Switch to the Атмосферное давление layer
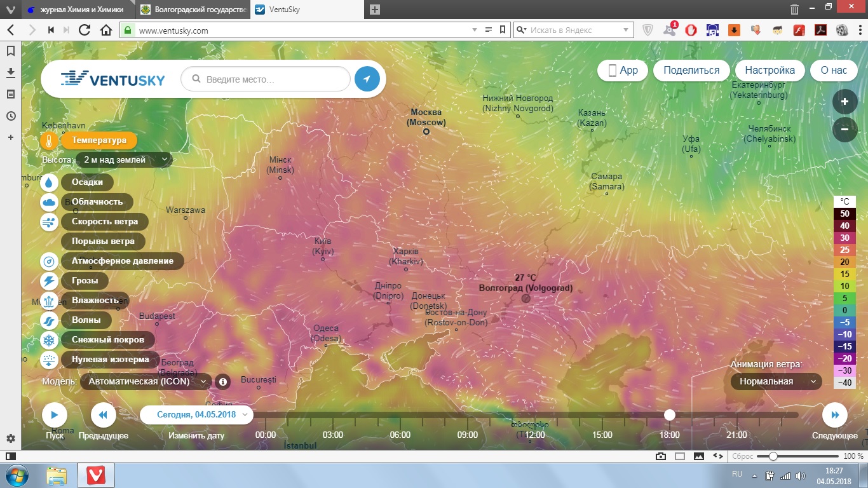868x488 pixels. pos(122,261)
